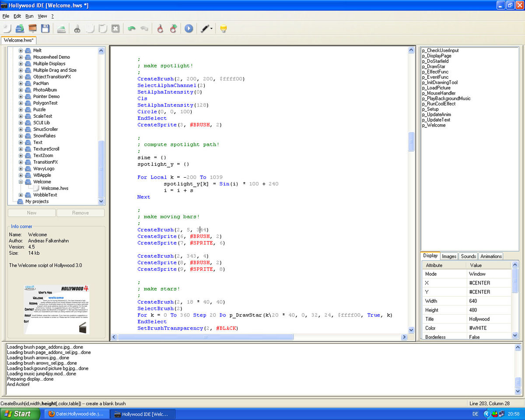Jump to p_DrawStar in the function list
This screenshot has width=525, height=420.
point(434,66)
